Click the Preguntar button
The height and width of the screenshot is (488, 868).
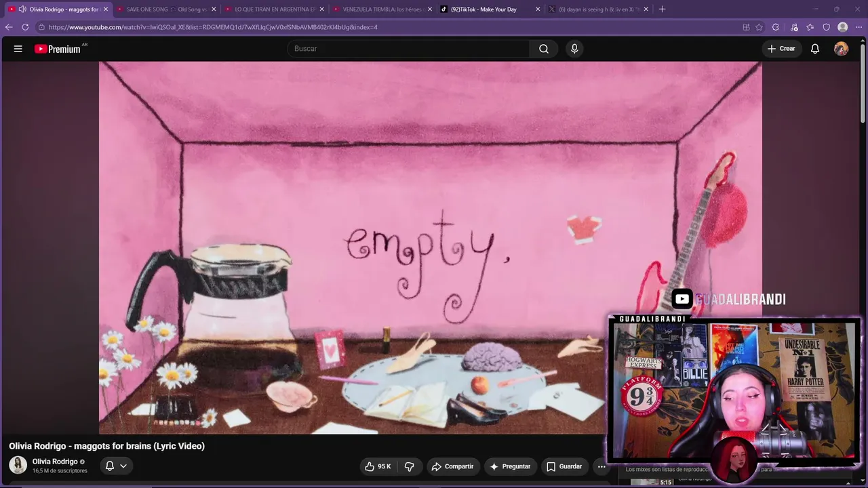tap(510, 466)
